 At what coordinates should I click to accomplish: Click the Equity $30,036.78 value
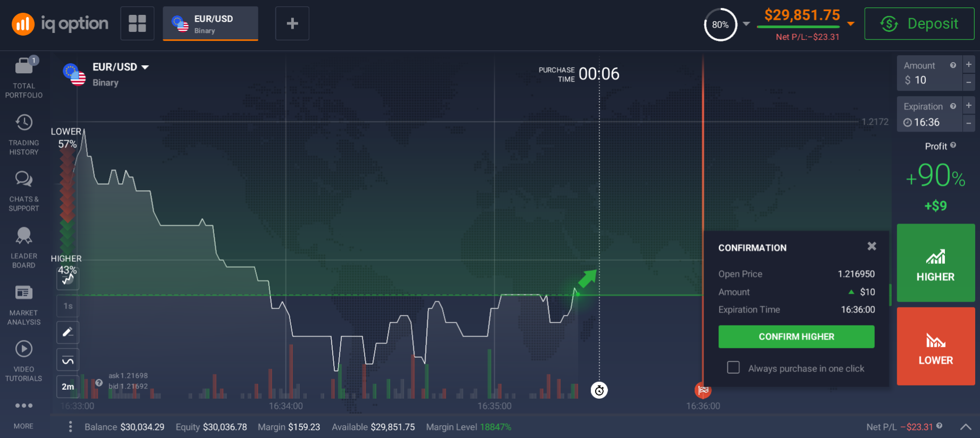click(x=225, y=427)
